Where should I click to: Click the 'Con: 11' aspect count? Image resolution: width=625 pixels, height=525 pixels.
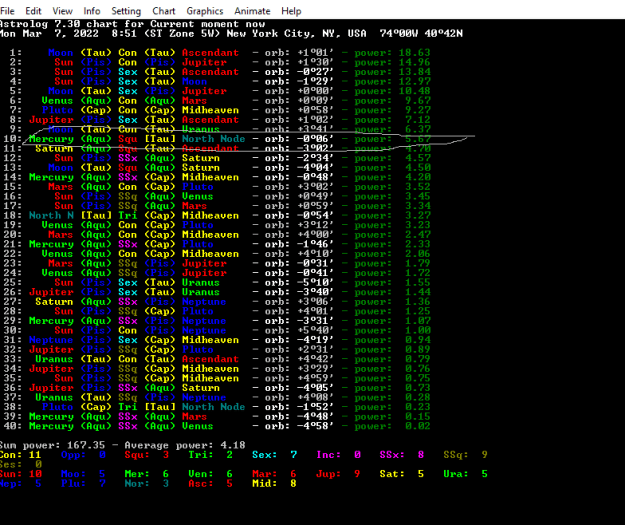(x=21, y=454)
